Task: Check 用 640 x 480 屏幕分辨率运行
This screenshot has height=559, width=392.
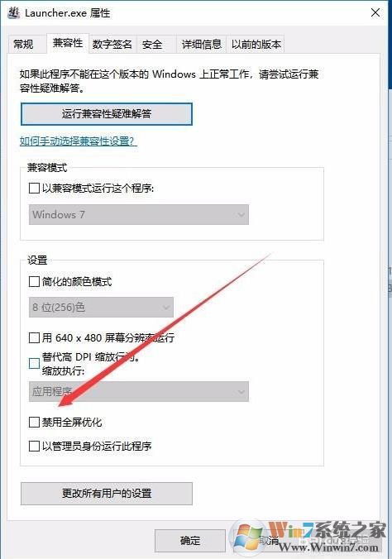Action: pyautogui.click(x=34, y=337)
